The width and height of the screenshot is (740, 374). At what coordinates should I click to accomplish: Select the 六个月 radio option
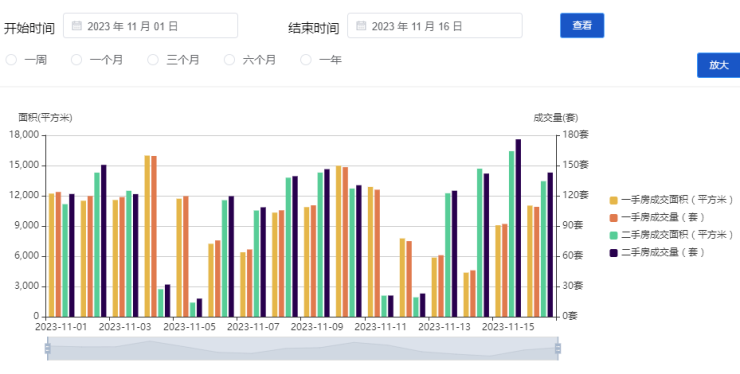(x=229, y=60)
